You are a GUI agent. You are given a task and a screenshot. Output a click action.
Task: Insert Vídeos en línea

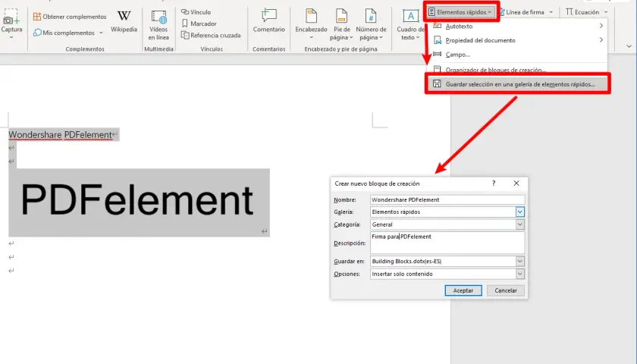[158, 25]
